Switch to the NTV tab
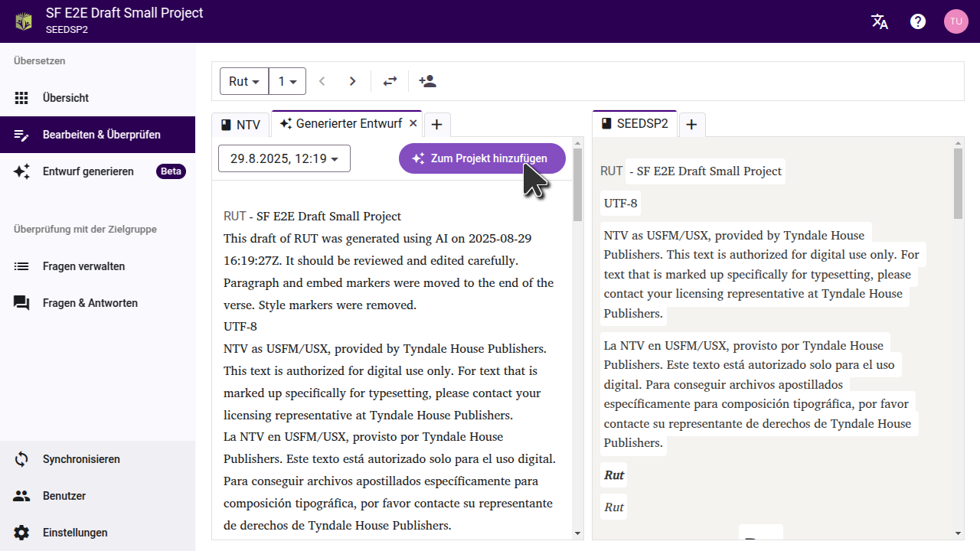This screenshot has height=551, width=980. tap(240, 125)
